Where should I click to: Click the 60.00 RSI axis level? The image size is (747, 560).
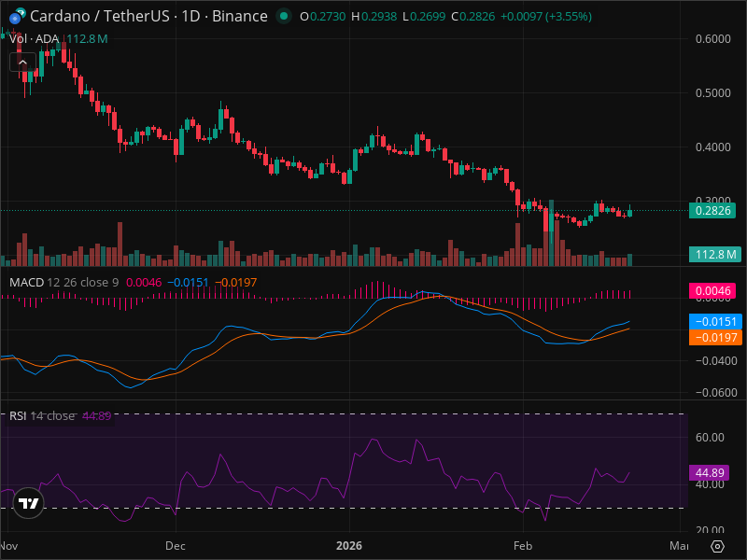coord(710,438)
